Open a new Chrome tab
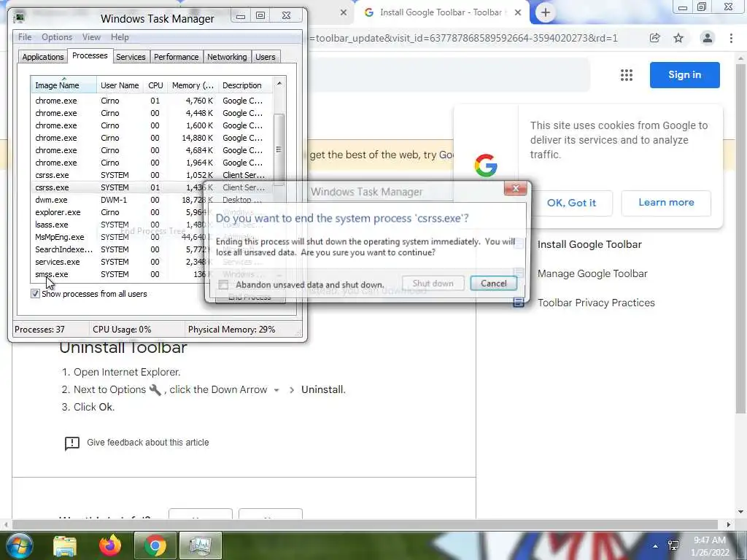The image size is (747, 560). (546, 12)
